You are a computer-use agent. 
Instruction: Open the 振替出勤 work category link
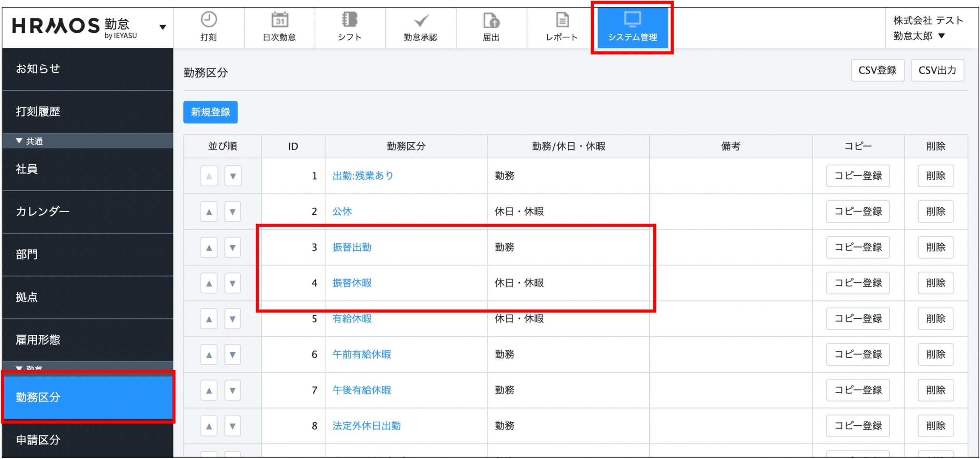(x=352, y=247)
